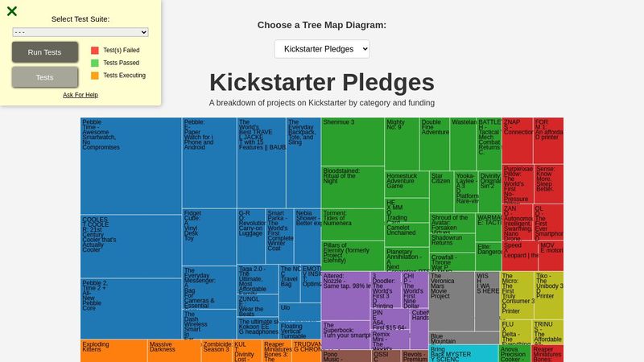Click the Bloodstained: Ritual of the Night tile

[x=353, y=187]
